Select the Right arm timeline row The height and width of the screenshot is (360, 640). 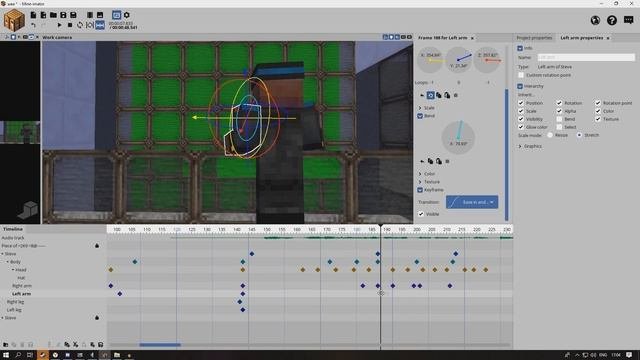22,286
